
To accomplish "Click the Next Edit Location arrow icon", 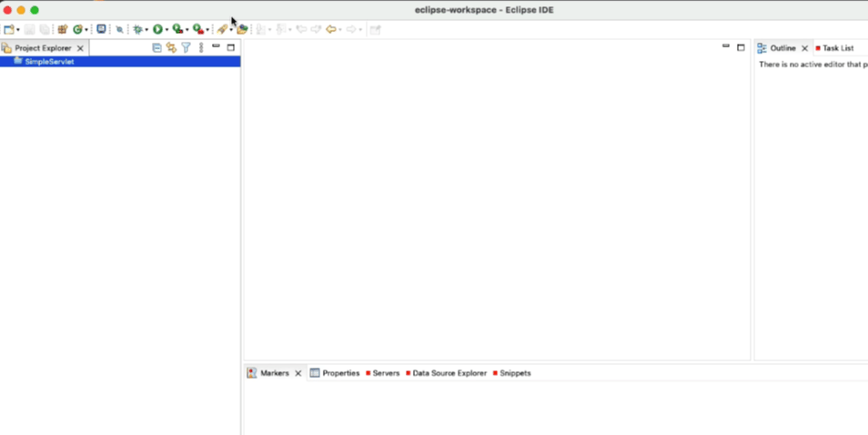I will click(x=316, y=29).
